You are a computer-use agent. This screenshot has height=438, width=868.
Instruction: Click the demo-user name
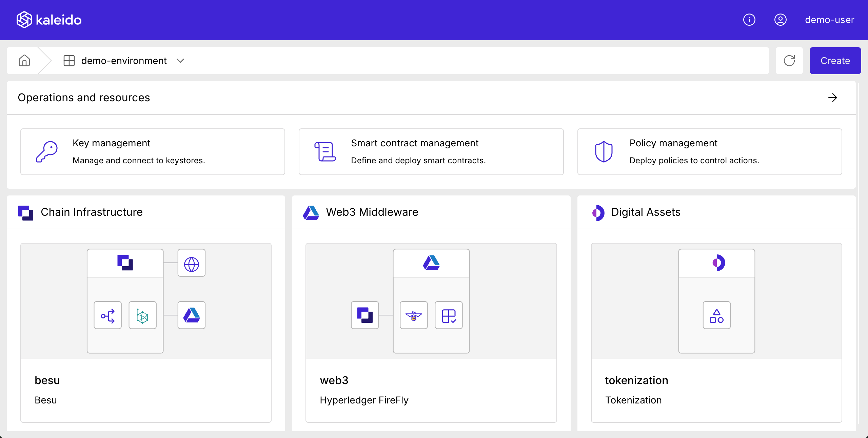(x=829, y=20)
